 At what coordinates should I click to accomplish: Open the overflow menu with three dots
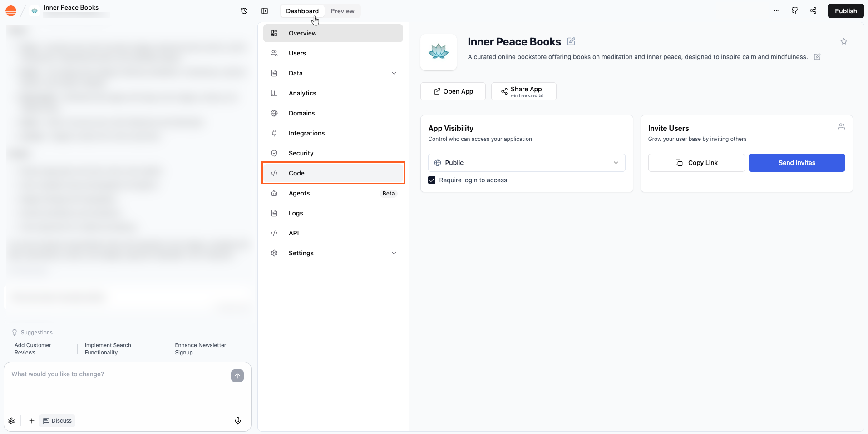coord(776,10)
